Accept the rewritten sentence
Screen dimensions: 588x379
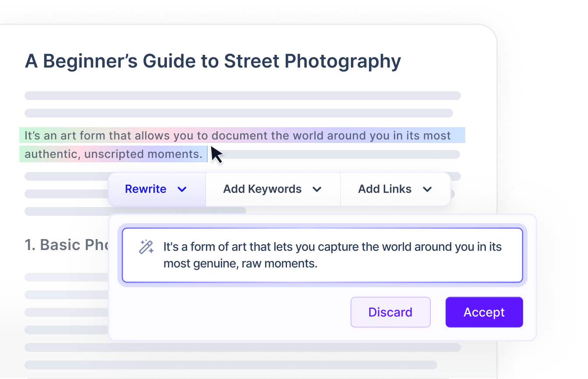[484, 312]
